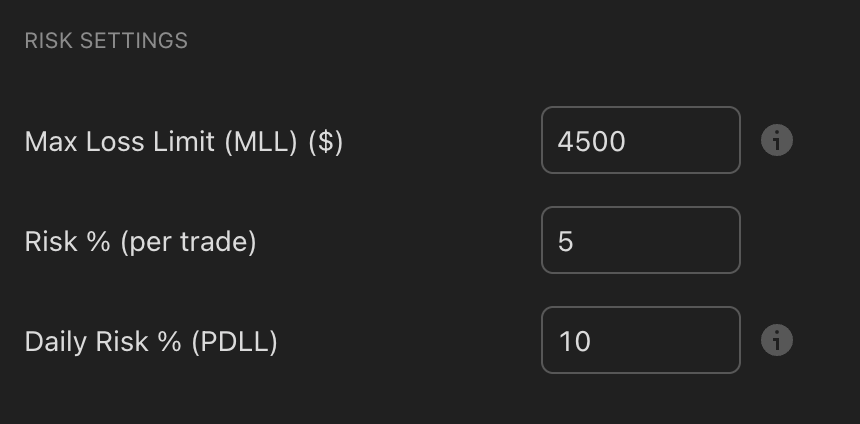
Task: Click the Max Loss Limit input field
Action: tap(640, 141)
